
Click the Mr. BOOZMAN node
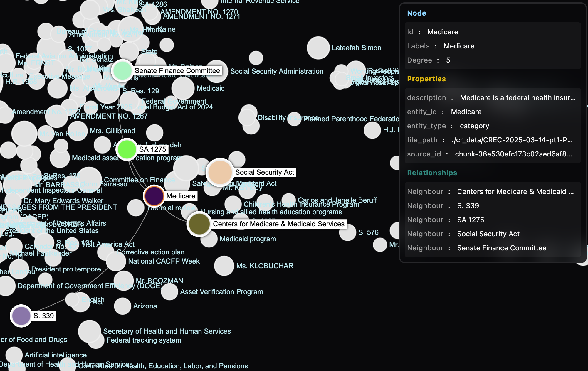coord(124,281)
